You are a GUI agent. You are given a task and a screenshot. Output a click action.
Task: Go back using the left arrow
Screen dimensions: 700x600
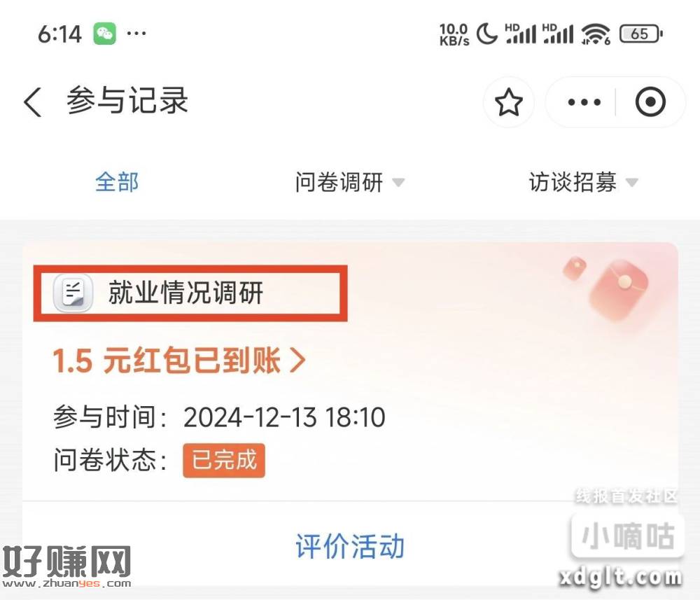pyautogui.click(x=33, y=102)
